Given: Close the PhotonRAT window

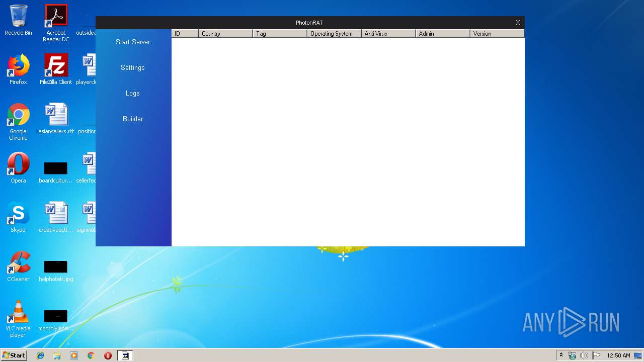Looking at the screenshot, I should pos(518,23).
